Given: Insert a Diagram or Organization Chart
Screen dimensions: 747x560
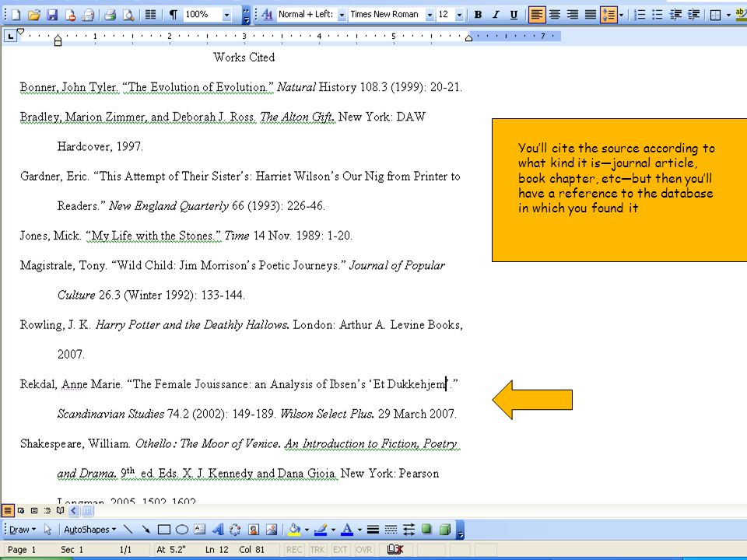Looking at the screenshot, I should coord(235,530).
